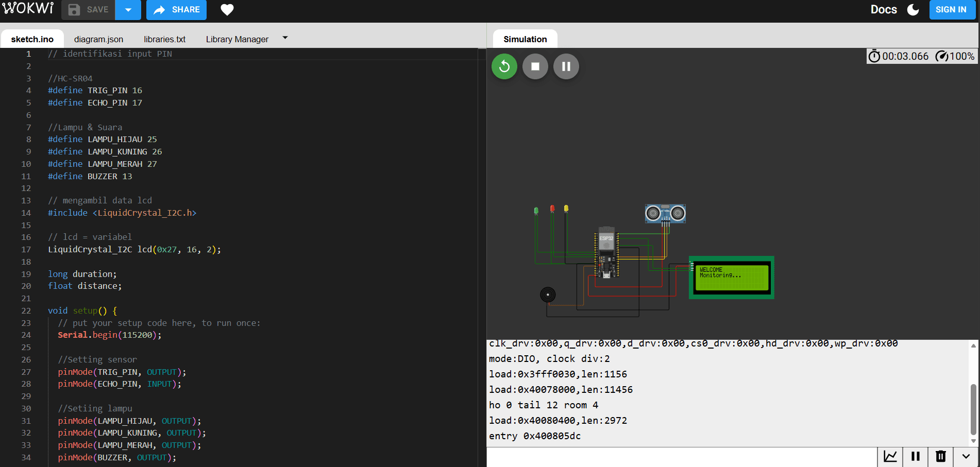Image resolution: width=980 pixels, height=467 pixels.
Task: Click the HC-SR04 ultrasonic sensor
Action: click(665, 213)
